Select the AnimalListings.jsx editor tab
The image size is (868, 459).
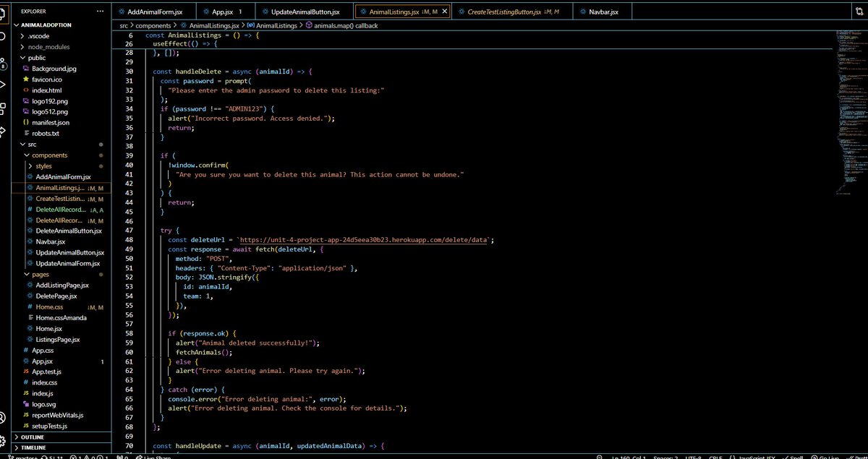coord(403,12)
